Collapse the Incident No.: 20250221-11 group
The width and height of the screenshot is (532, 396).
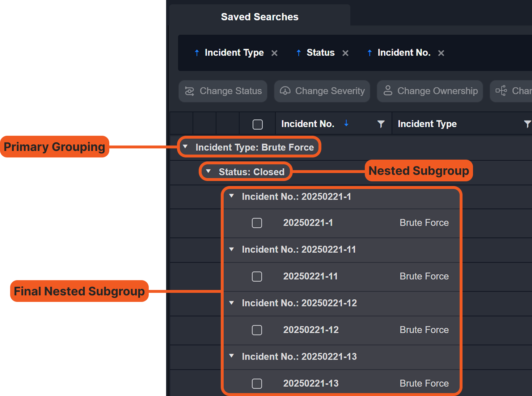[x=232, y=249]
